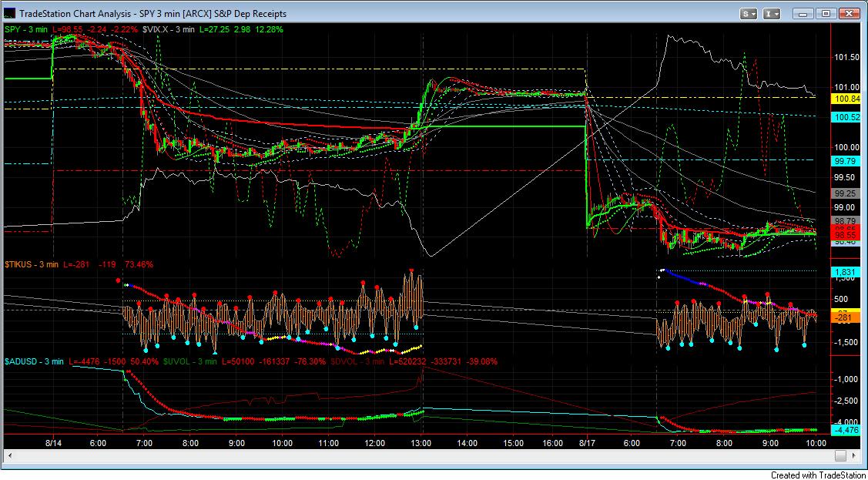This screenshot has width=868, height=480.
Task: Click the yellow 100.84 price marker
Action: click(845, 98)
